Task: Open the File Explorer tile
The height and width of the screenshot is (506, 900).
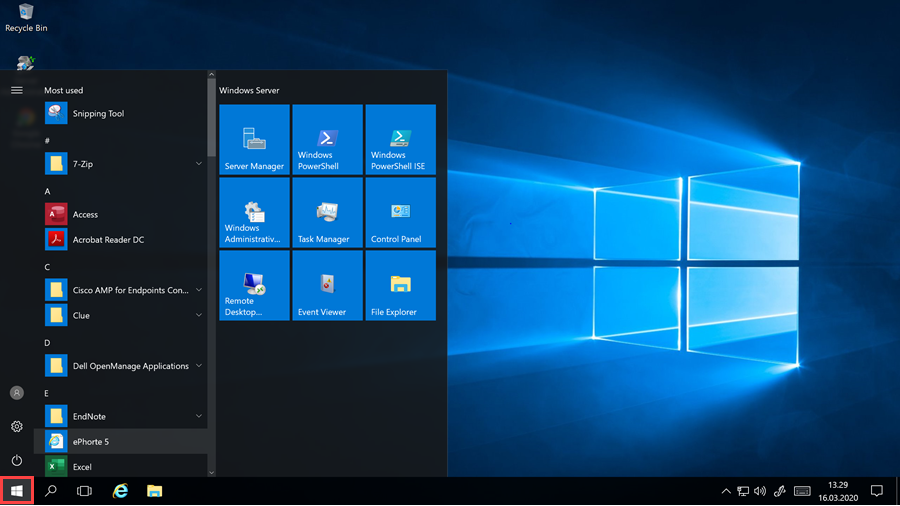Action: 401,285
